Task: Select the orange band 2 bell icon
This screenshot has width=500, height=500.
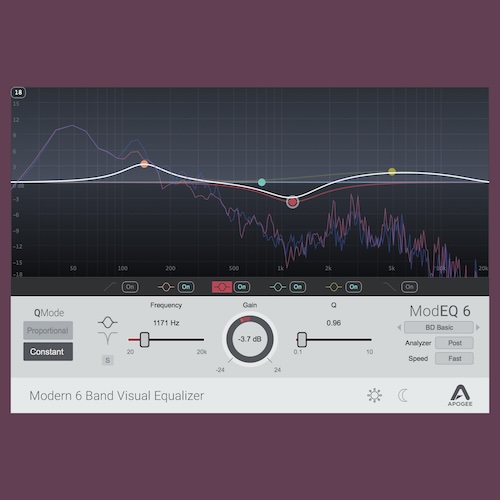Action: point(166,287)
